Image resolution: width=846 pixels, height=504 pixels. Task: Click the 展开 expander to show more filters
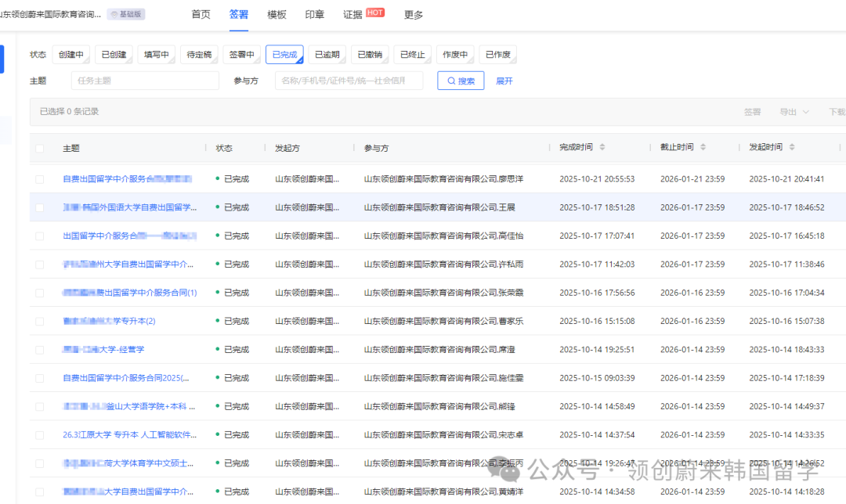pos(504,80)
